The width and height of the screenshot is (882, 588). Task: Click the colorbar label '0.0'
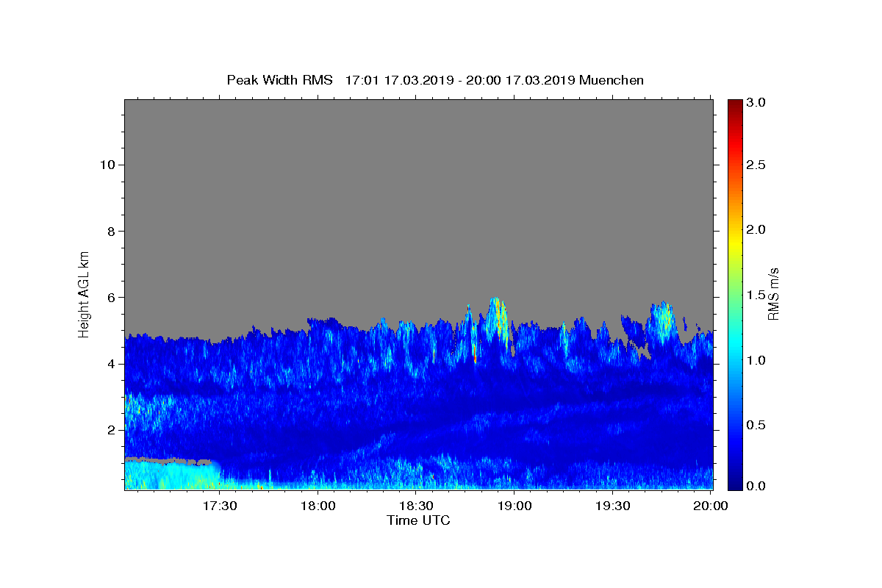(756, 486)
